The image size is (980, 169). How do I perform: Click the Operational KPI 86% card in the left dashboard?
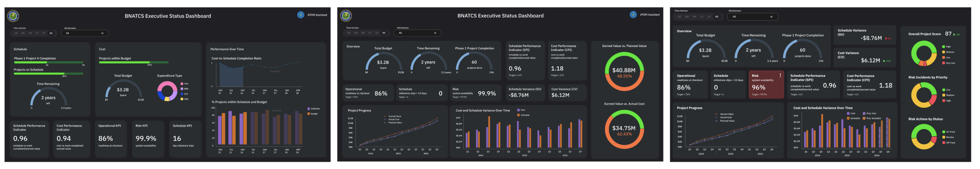pos(111,139)
